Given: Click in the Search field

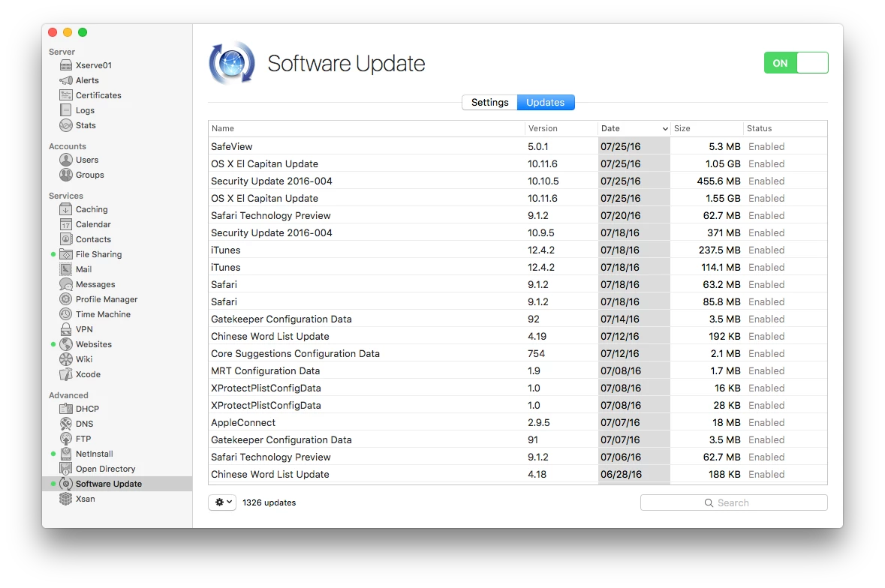Looking at the screenshot, I should (733, 502).
